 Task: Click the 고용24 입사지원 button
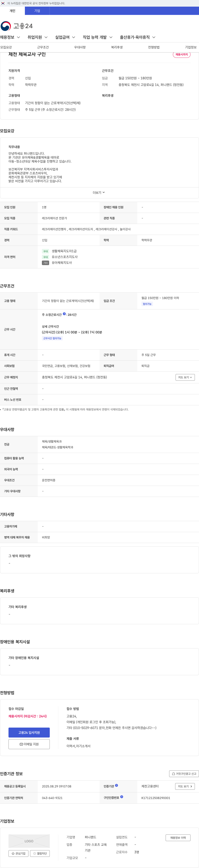[29, 733]
